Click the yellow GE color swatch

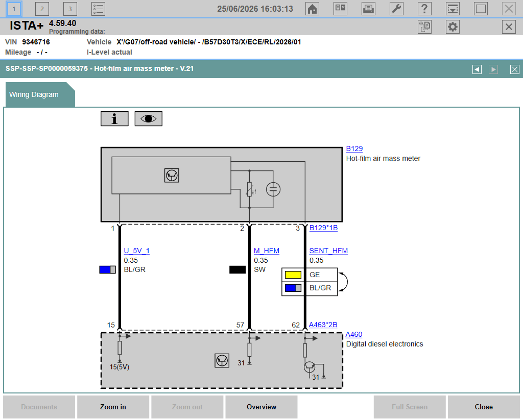tap(293, 275)
